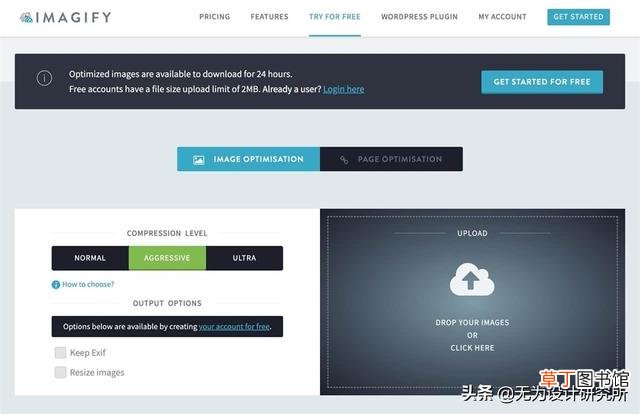Select Ultra compression level
640x414 pixels.
pyautogui.click(x=244, y=258)
